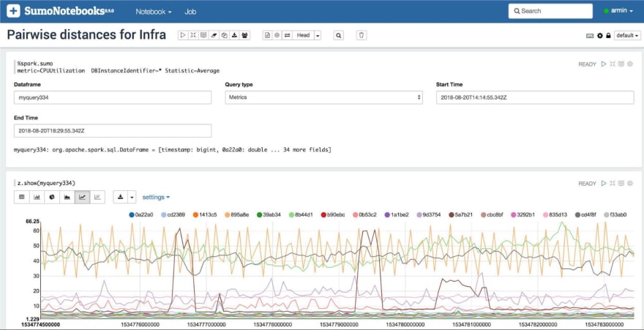Toggle 39ab34 series in chart legend

tap(269, 214)
